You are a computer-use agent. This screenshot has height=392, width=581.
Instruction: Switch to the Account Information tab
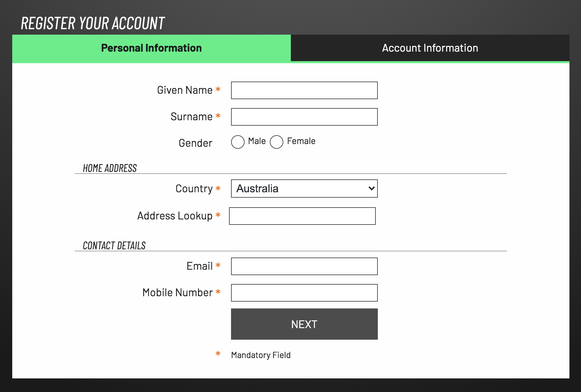point(430,48)
